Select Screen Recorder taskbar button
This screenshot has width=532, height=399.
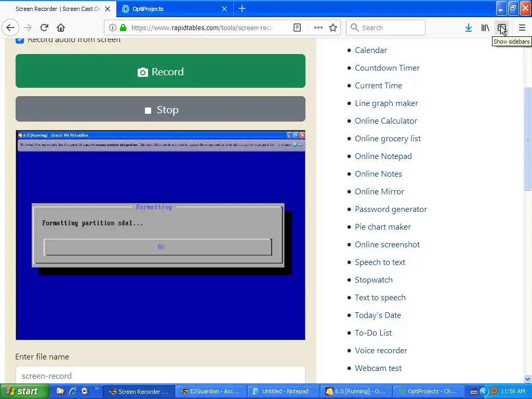139,391
